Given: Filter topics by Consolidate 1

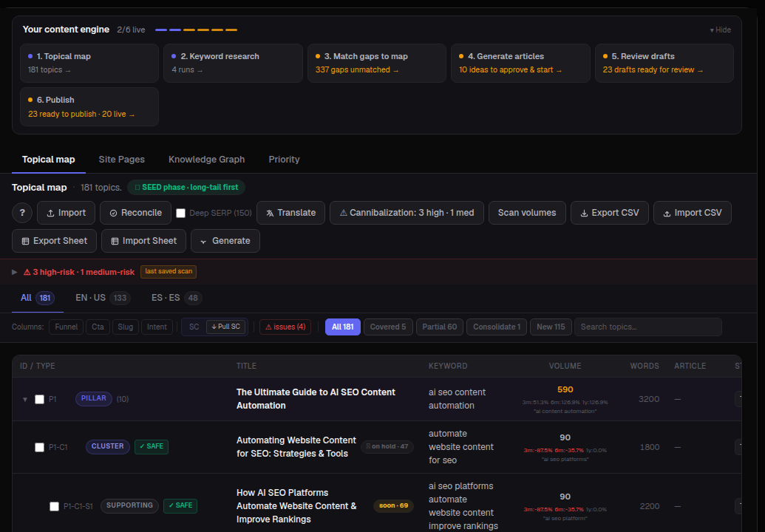Looking at the screenshot, I should (497, 327).
